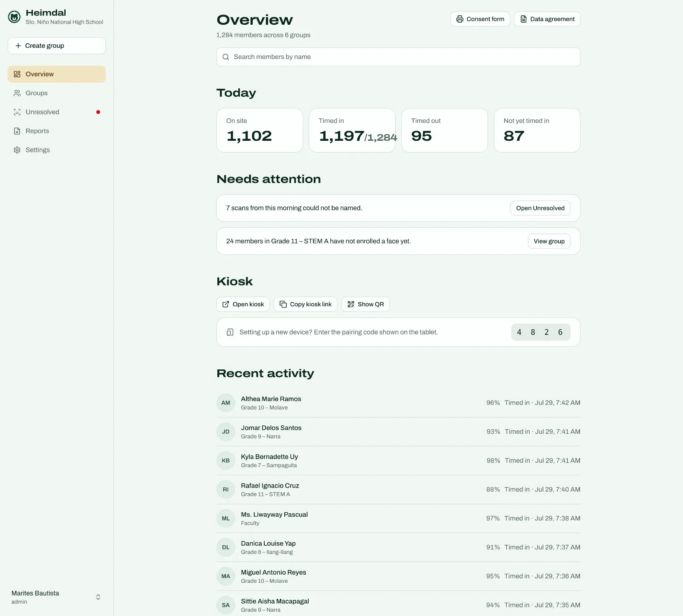This screenshot has height=616, width=683.
Task: Click the RI avatar for Rafael Ignacio Cruz
Action: click(x=226, y=490)
